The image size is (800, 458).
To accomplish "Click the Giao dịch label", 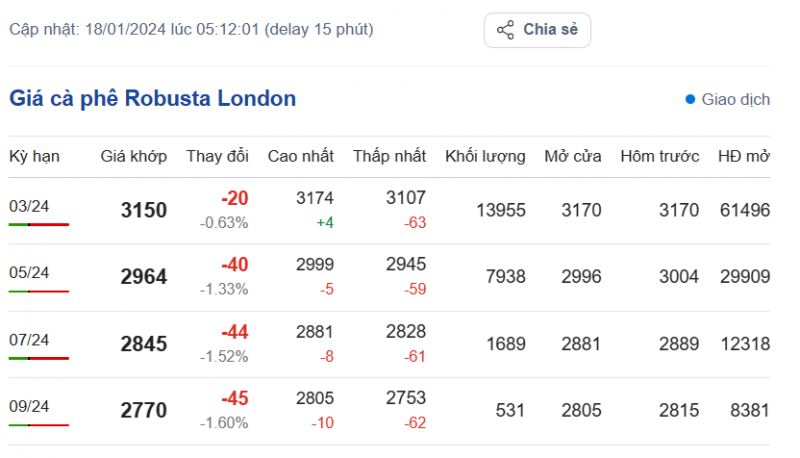I will (736, 100).
